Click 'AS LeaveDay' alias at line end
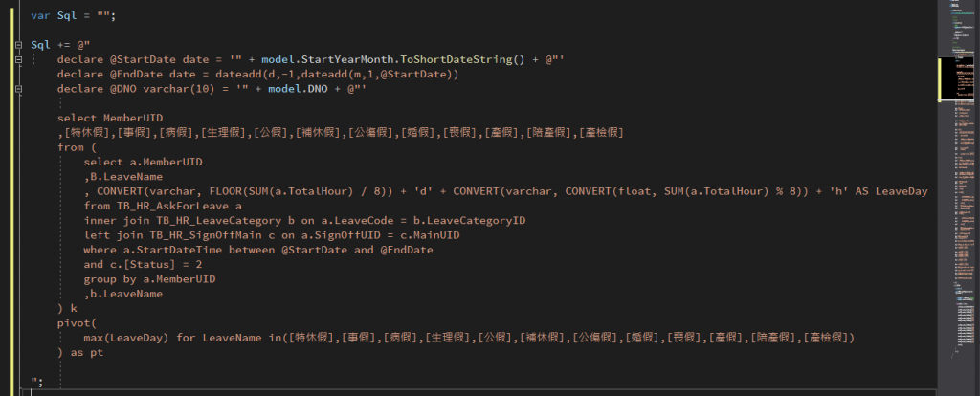Image resolution: width=980 pixels, height=396 pixels. (895, 191)
